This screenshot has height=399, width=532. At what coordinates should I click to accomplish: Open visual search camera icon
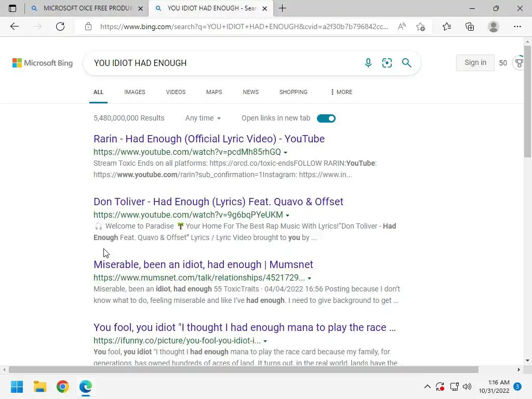(387, 63)
